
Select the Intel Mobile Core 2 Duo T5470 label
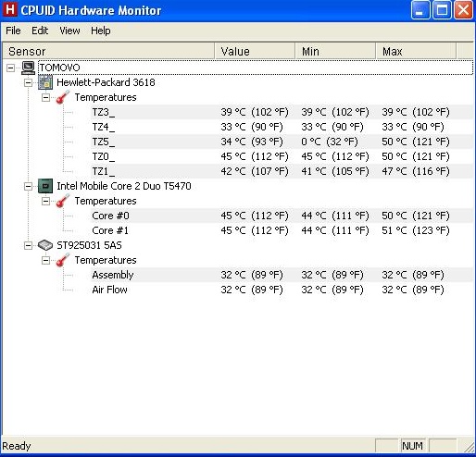[x=124, y=186]
